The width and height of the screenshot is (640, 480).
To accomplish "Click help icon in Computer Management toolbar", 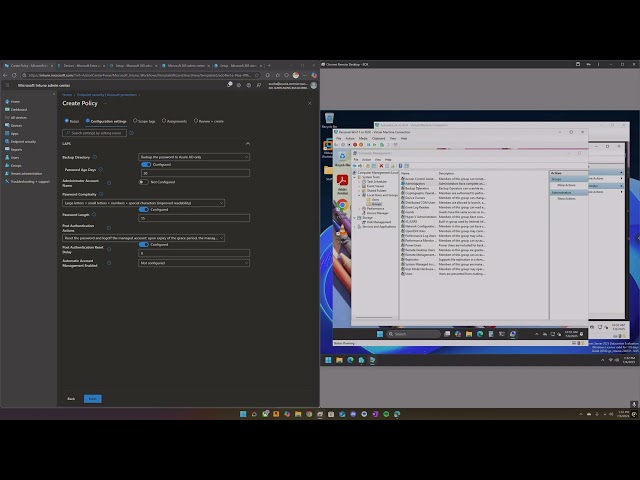I will 400,166.
